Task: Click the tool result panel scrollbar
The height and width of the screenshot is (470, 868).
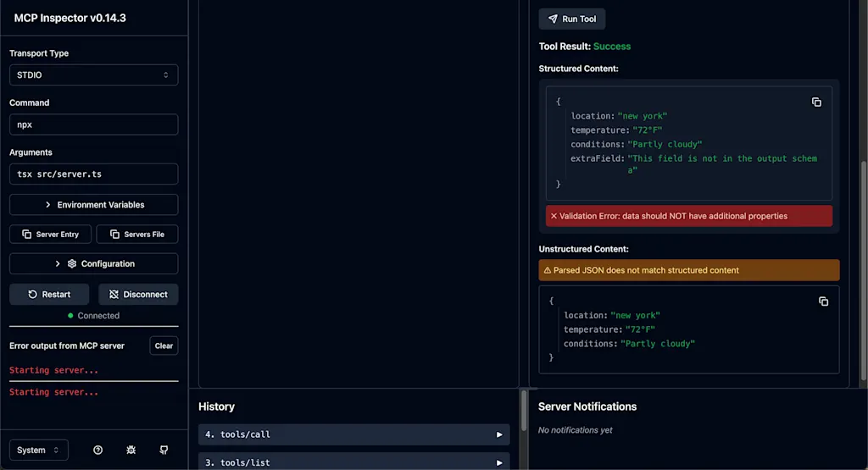Action: coord(864,271)
